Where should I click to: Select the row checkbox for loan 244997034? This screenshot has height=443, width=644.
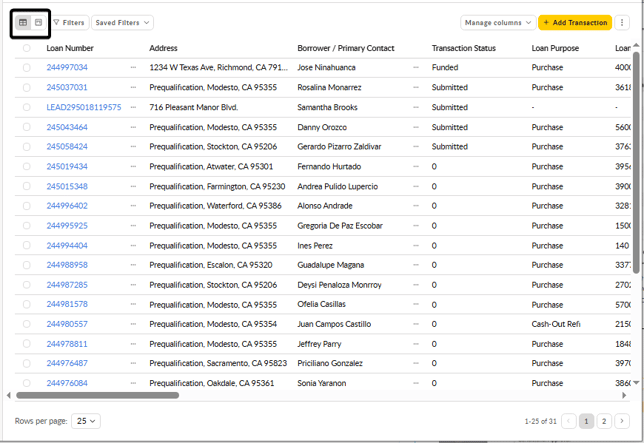27,67
